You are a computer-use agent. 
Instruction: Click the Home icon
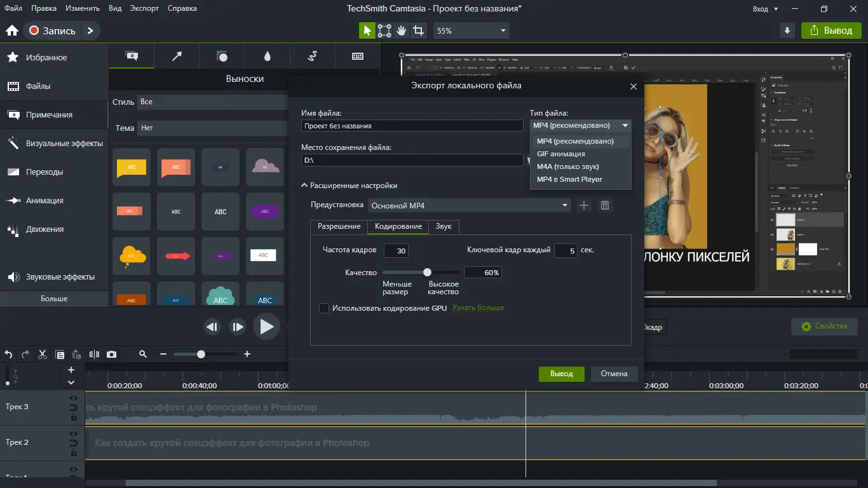point(11,30)
